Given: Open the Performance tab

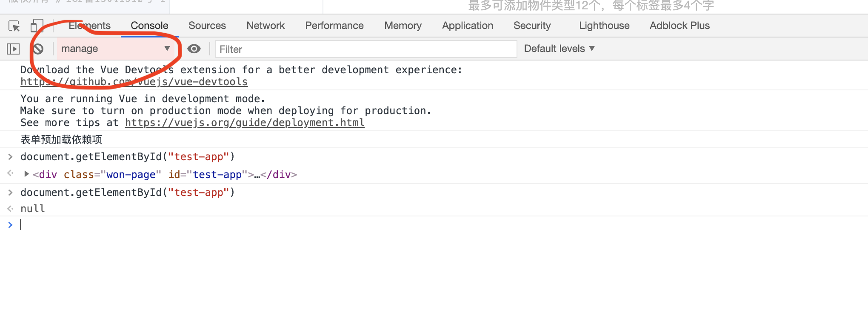Looking at the screenshot, I should pos(334,26).
